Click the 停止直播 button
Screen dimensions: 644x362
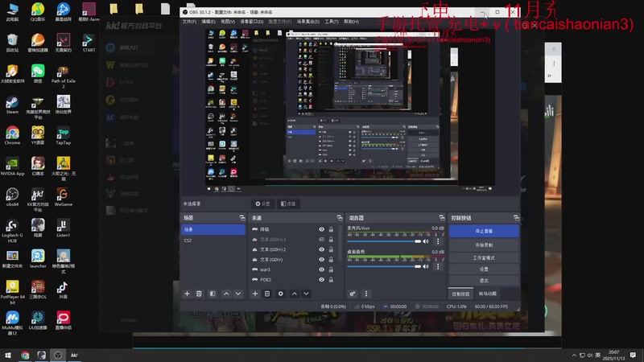click(x=483, y=231)
